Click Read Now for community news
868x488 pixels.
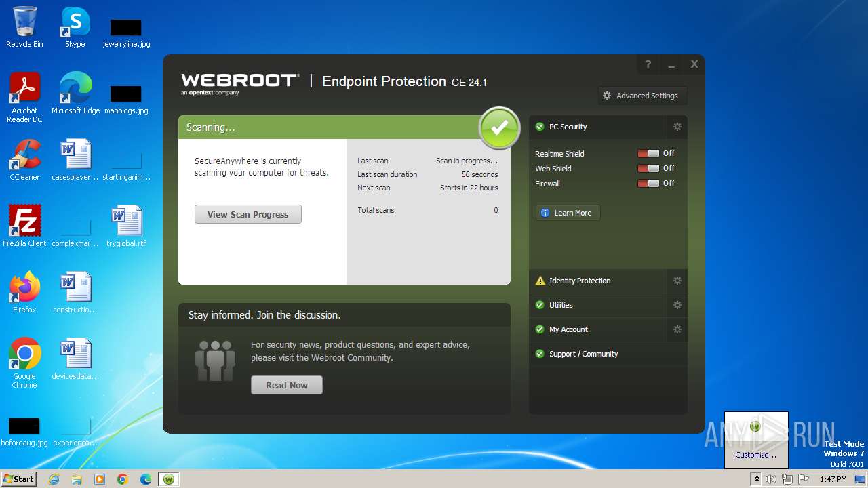click(286, 385)
